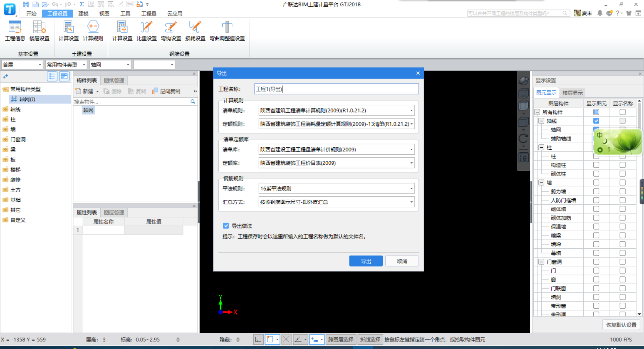Click 恢复默认设置 button
Image resolution: width=644 pixels, height=349 pixels.
point(621,325)
